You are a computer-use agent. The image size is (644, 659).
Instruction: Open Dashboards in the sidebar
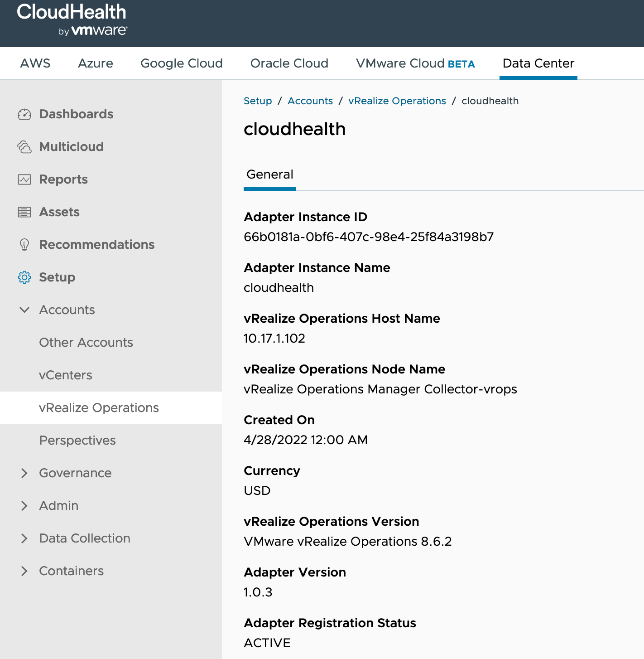tap(76, 114)
